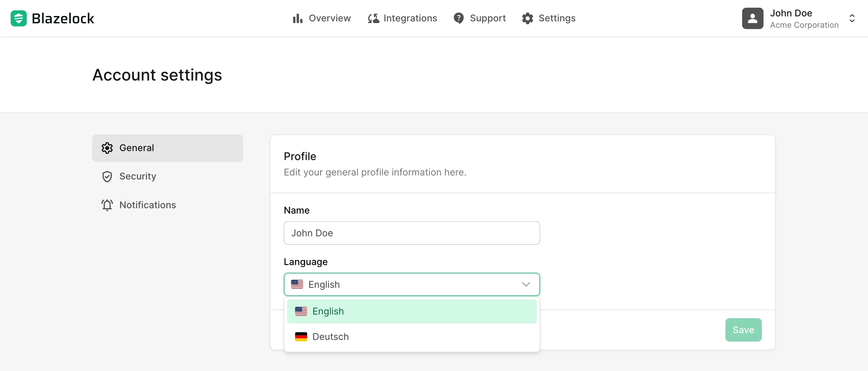Open the Security settings tab
Image resolution: width=868 pixels, height=371 pixels.
[138, 176]
